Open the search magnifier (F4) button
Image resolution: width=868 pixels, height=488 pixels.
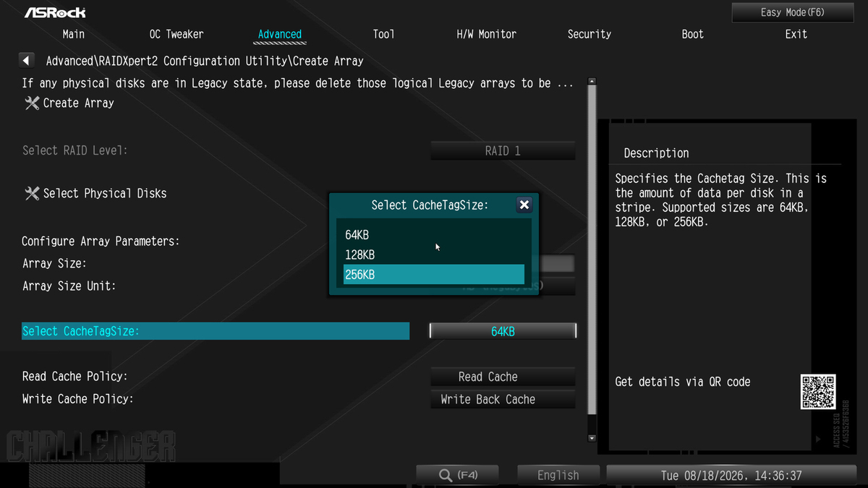tap(459, 475)
